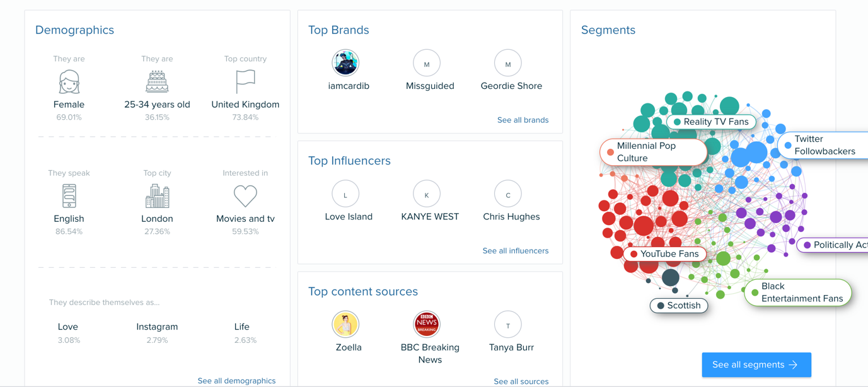Select the birthday cake age icon
The height and width of the screenshot is (387, 868).
click(157, 83)
